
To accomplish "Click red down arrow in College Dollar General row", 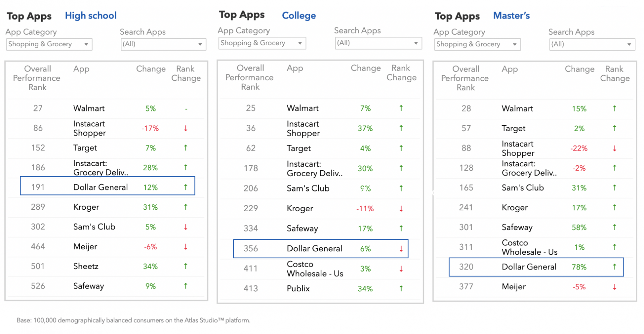I will (401, 249).
